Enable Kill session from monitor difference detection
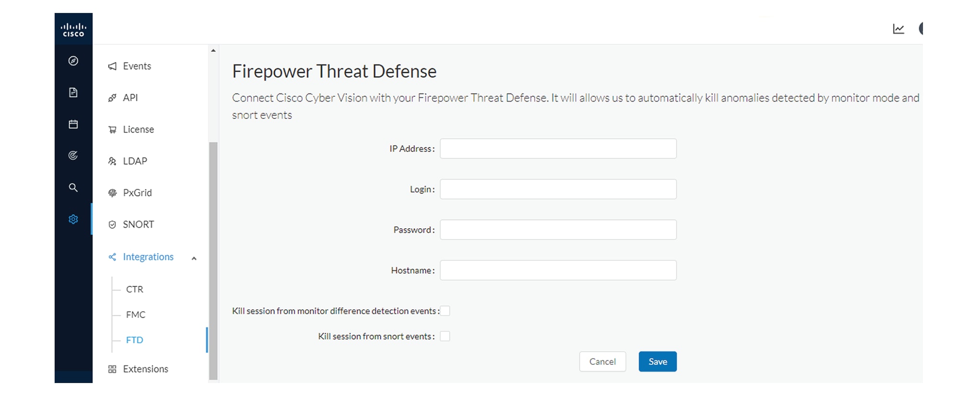 pos(445,311)
